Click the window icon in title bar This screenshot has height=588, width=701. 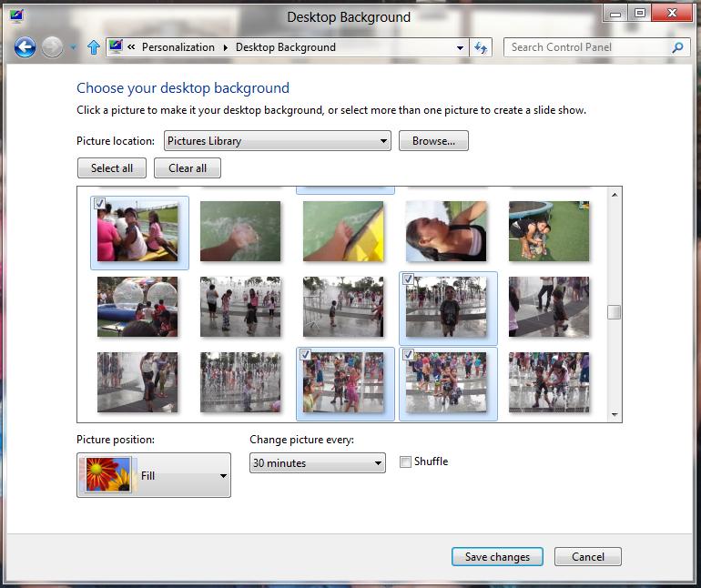click(x=15, y=15)
